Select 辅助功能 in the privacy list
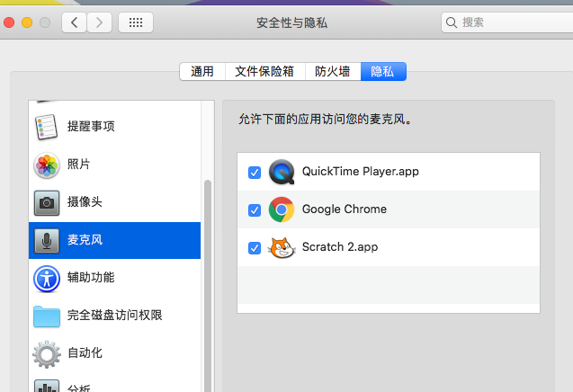The width and height of the screenshot is (573, 392). 115,279
